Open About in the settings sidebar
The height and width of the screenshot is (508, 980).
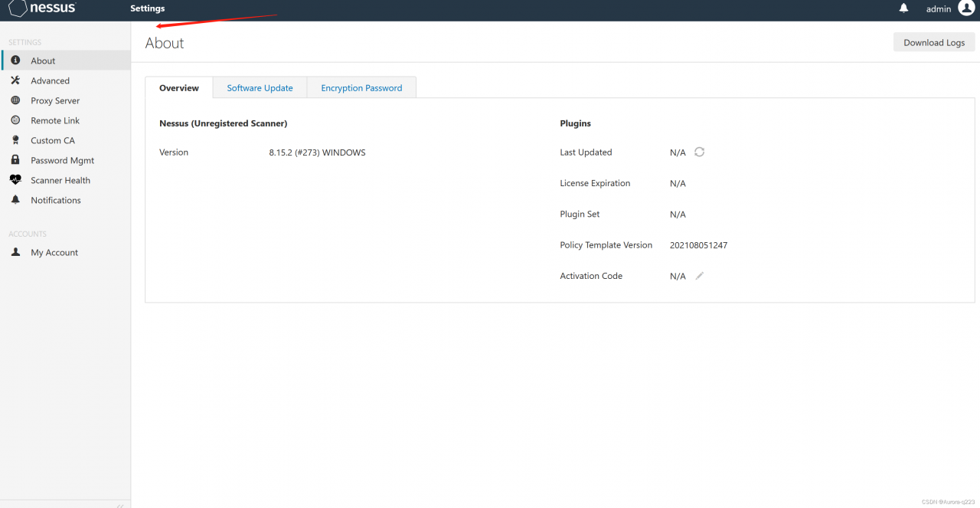65,61
